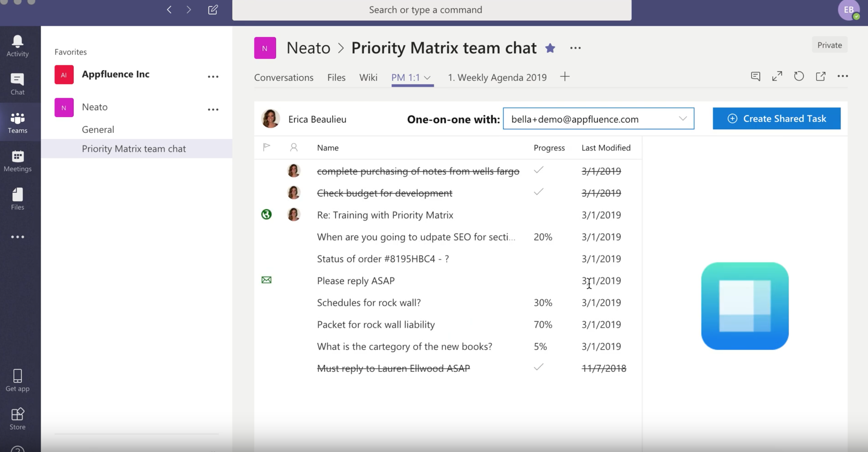Open the PM 1:1 tab in a browser
Screen dimensions: 868x452
(x=821, y=76)
